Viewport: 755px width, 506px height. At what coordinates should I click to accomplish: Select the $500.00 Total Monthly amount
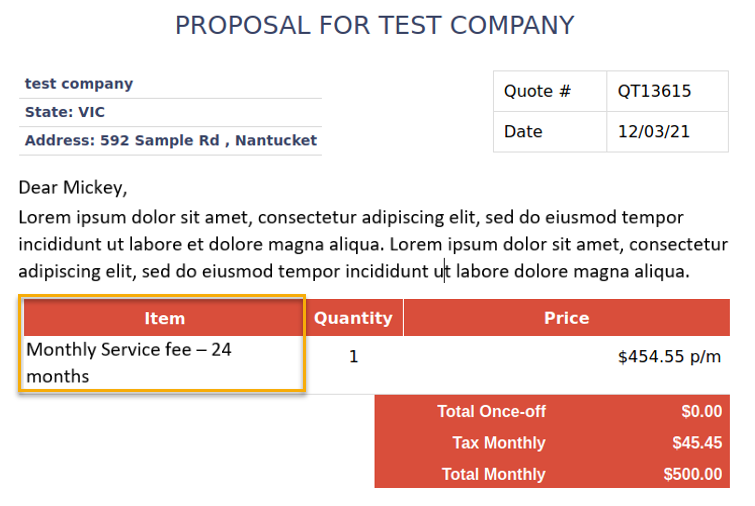[x=692, y=474]
